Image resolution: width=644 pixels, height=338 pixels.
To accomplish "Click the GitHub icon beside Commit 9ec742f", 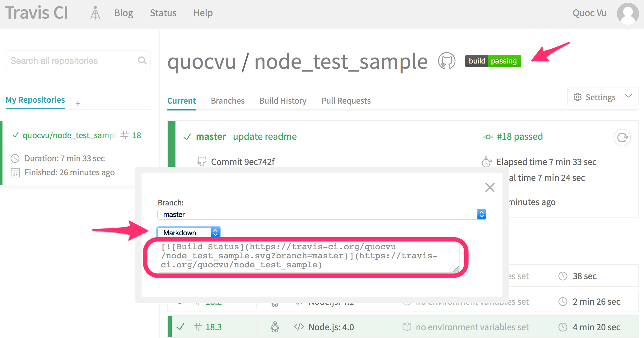I will [202, 162].
